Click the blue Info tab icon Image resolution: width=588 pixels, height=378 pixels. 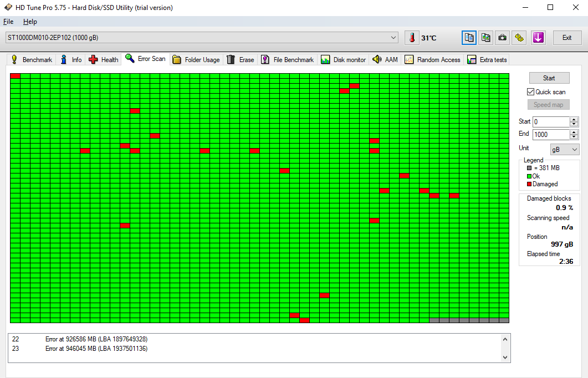(64, 59)
